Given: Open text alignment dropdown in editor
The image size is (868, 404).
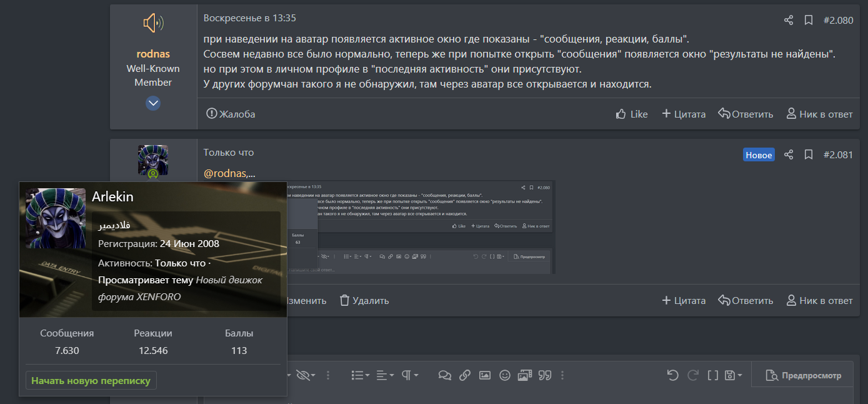Looking at the screenshot, I should pos(385,375).
